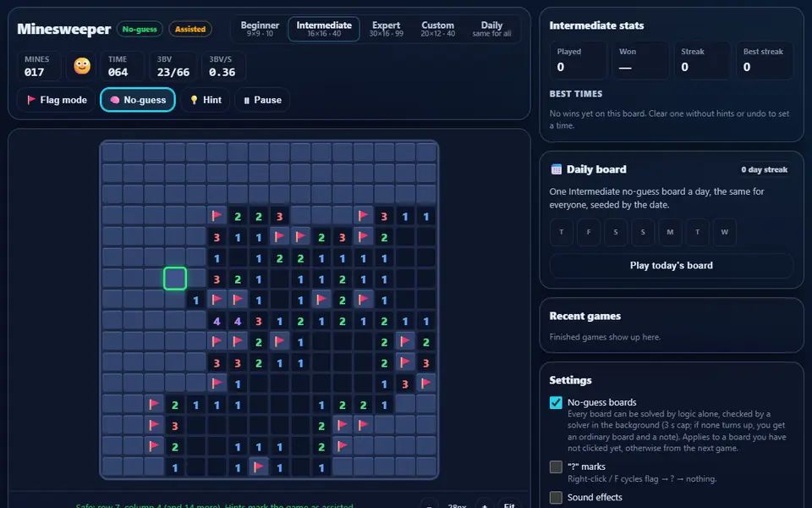Click the 3BV/S value 0.36
The height and width of the screenshot is (508, 812).
[x=222, y=73]
